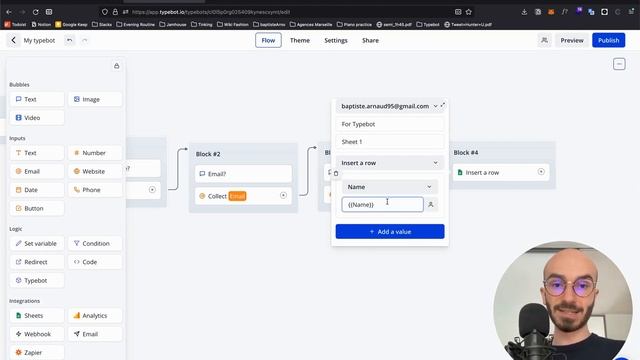Add Webhook integration block
640x360 pixels.
click(x=37, y=334)
